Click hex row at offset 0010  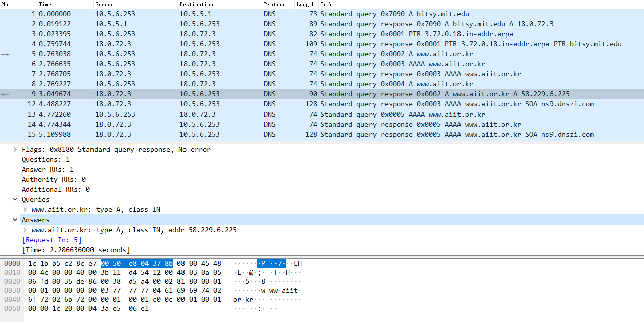click(x=125, y=272)
